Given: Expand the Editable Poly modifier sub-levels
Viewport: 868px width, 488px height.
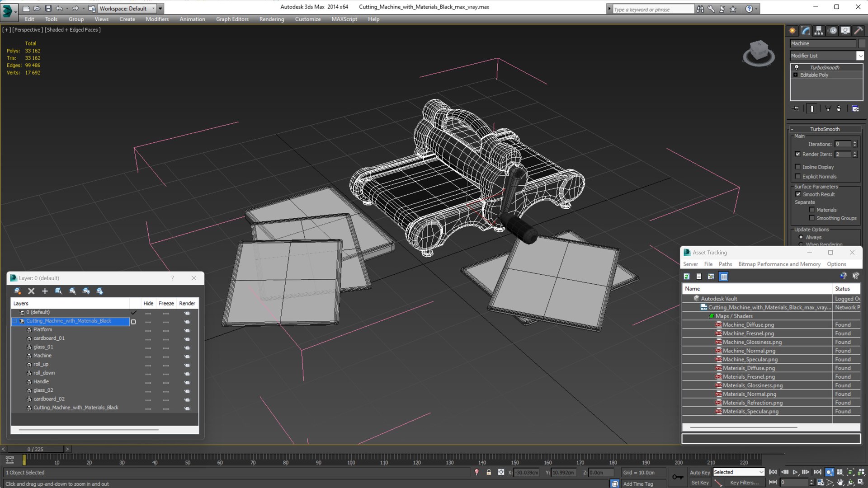Looking at the screenshot, I should click(x=796, y=75).
